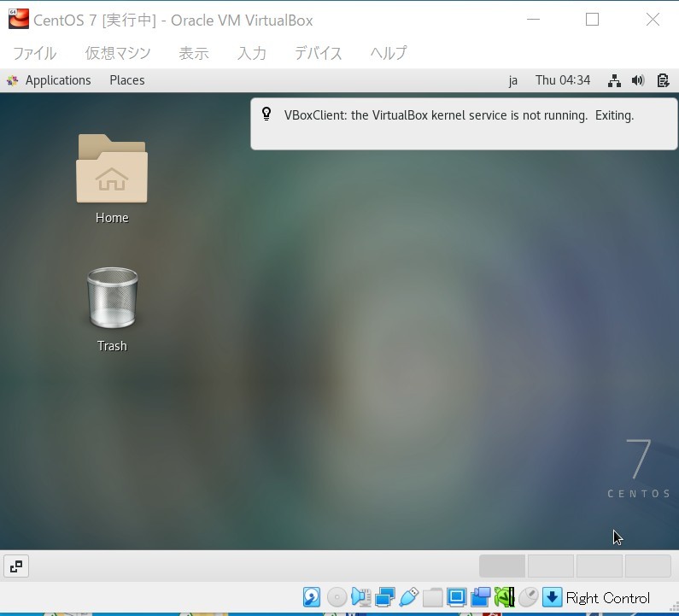
Task: Click the keyboard capture arrow icon
Action: 552,597
